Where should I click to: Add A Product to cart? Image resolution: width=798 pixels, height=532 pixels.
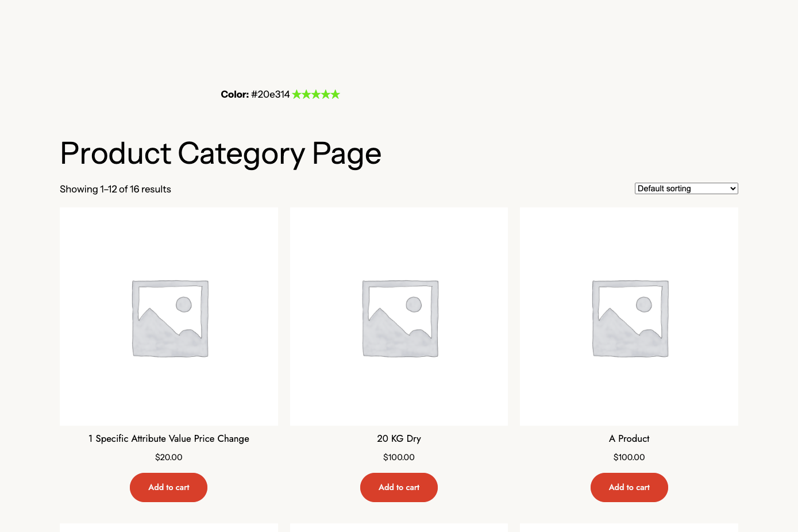point(629,487)
